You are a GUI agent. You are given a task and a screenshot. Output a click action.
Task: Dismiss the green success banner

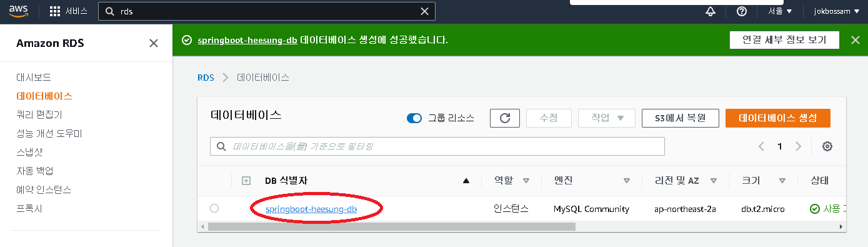pyautogui.click(x=856, y=40)
